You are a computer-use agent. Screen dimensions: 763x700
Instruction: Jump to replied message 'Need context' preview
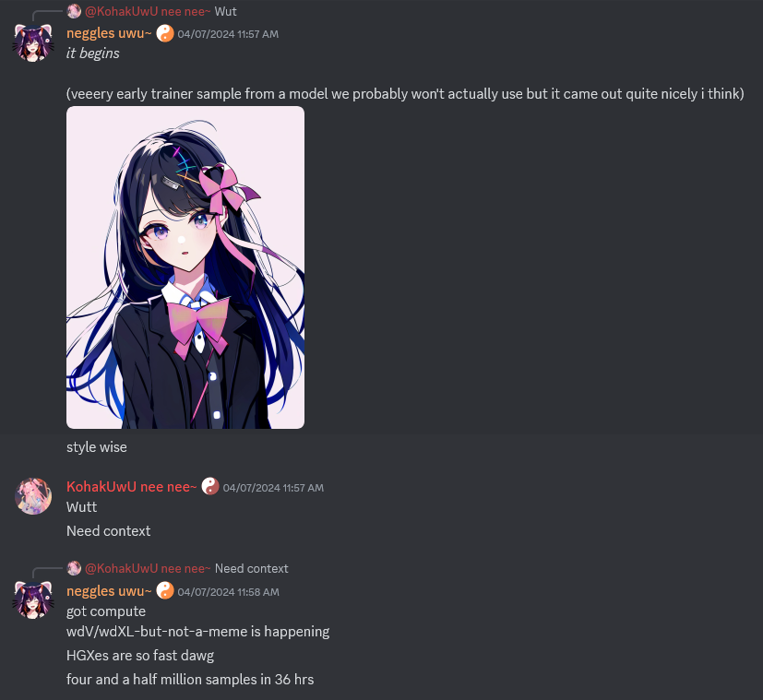click(x=252, y=569)
